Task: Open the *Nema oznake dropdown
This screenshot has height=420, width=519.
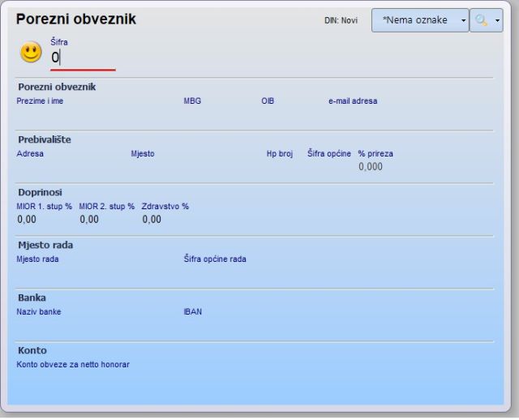Action: (x=419, y=20)
